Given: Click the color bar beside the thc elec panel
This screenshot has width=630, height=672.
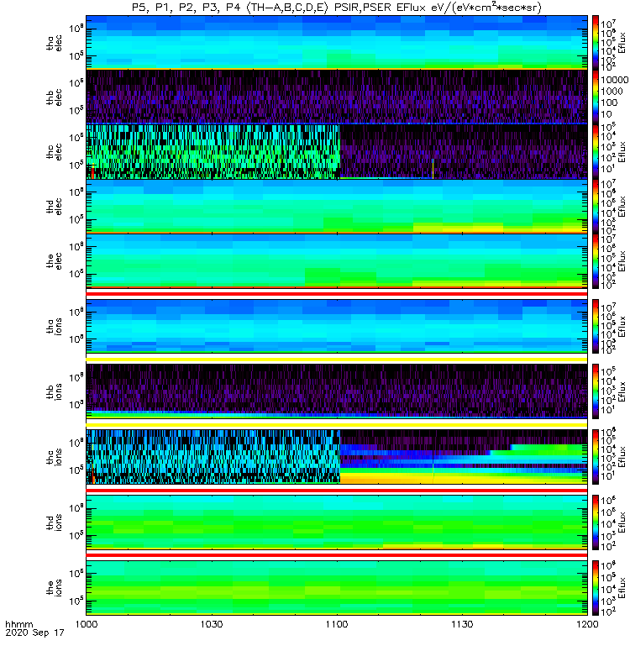Looking at the screenshot, I should pos(596,151).
